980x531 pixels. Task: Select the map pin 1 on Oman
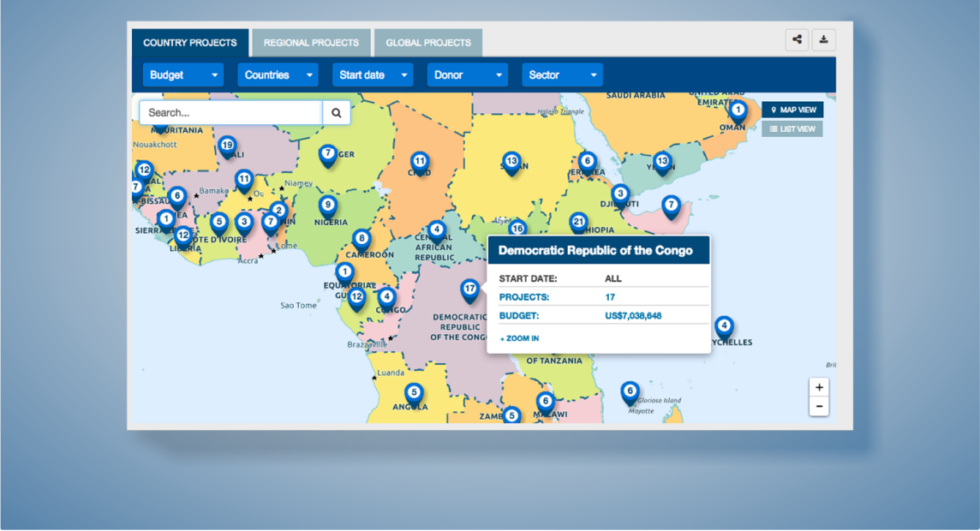pyautogui.click(x=738, y=112)
